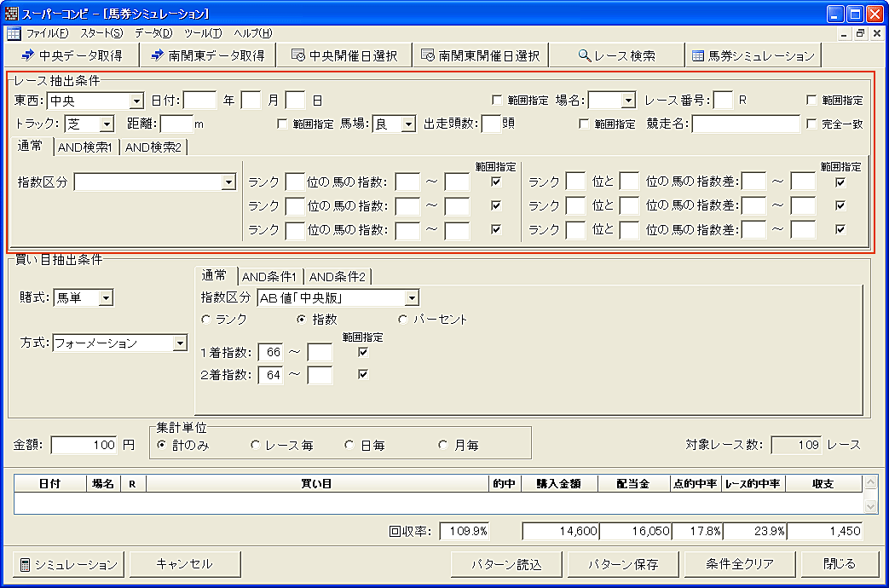The height and width of the screenshot is (588, 889).
Task: Open 中央開催日選択 from toolbar
Action: point(344,55)
